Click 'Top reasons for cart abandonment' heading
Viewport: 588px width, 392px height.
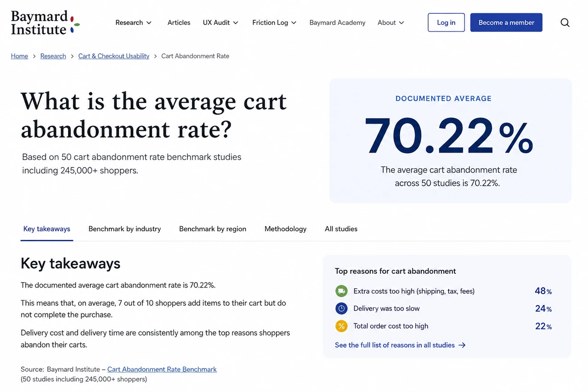click(396, 271)
